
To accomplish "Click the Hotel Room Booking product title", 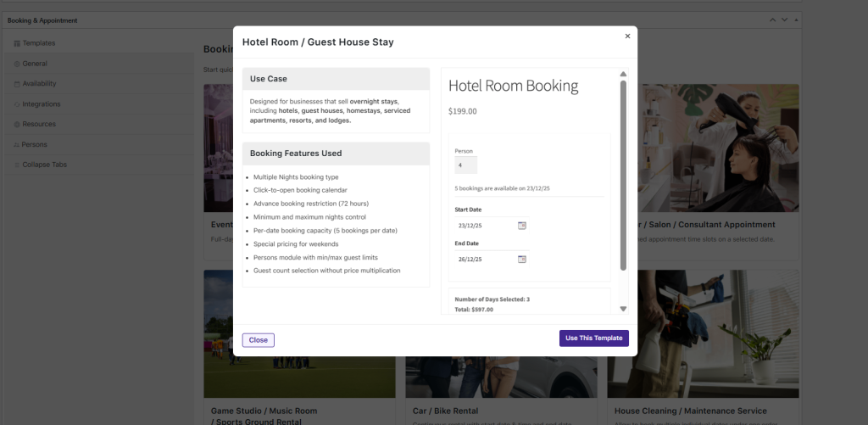I will click(x=513, y=86).
